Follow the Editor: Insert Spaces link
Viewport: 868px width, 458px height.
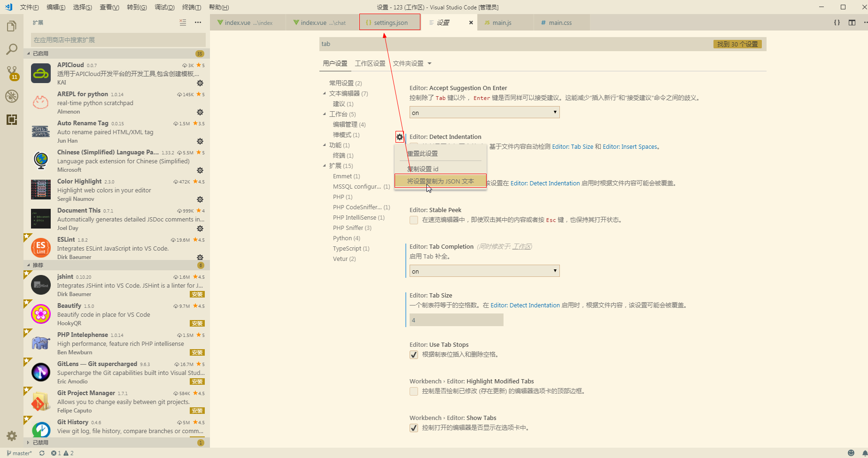coord(630,147)
